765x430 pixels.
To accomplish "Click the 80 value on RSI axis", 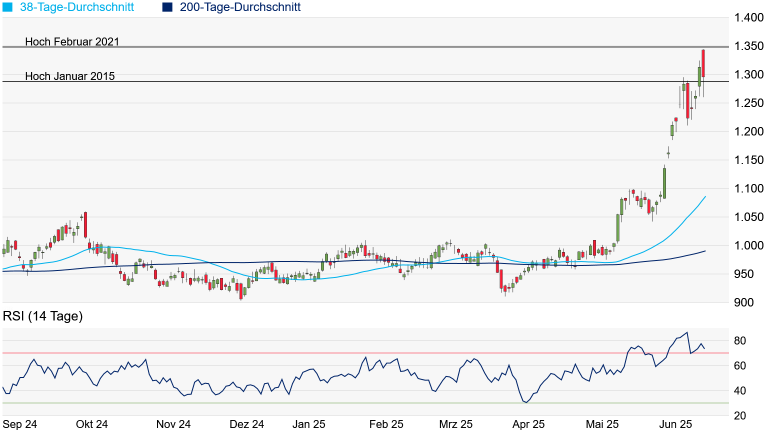I will click(740, 341).
